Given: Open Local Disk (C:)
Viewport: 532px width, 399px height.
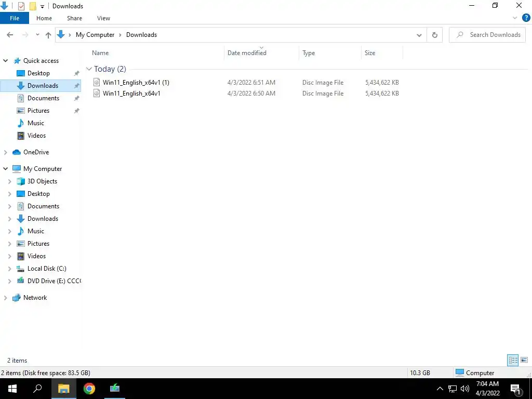Looking at the screenshot, I should 47,269.
